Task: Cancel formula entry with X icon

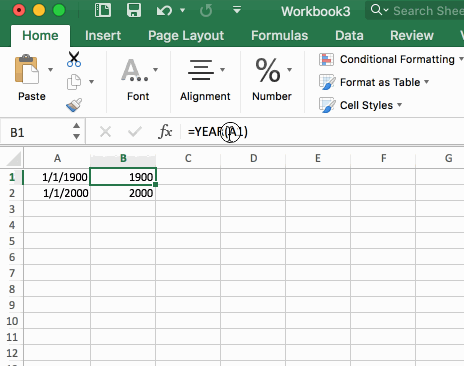Action: point(105,132)
